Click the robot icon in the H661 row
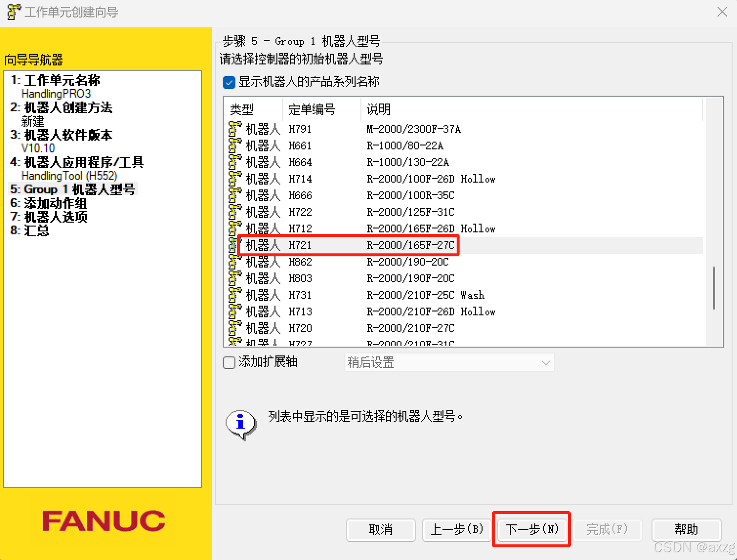This screenshot has width=737, height=560. [235, 145]
